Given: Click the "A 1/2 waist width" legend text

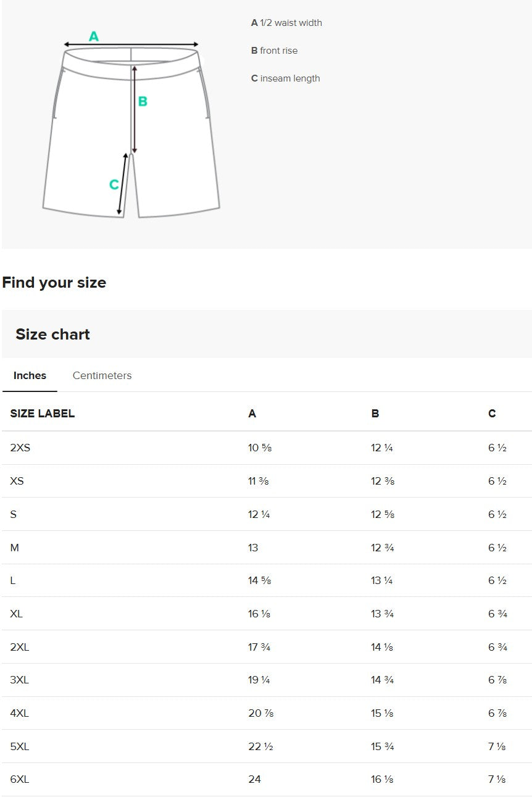Looking at the screenshot, I should coord(286,23).
